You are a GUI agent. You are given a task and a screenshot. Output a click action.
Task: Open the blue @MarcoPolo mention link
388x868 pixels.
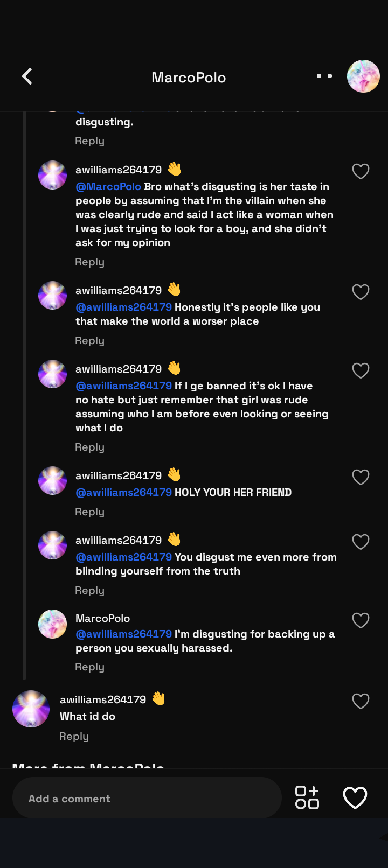coord(108,186)
